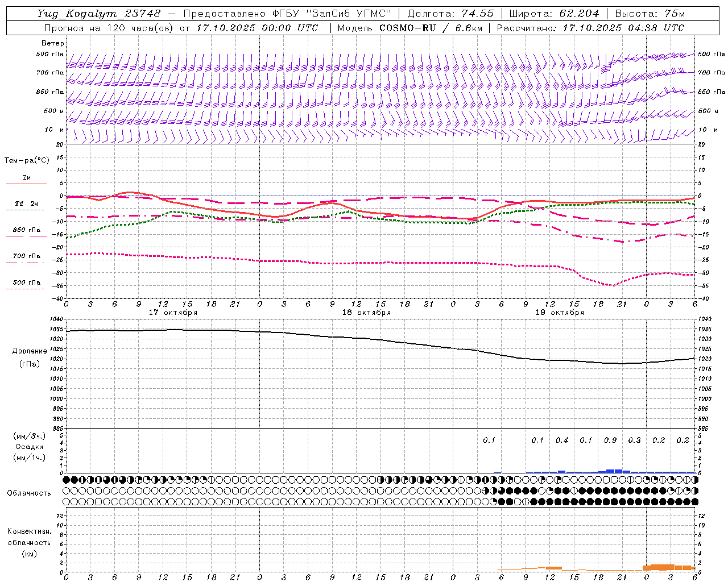
Task: Click the longitude value Долгота: 74.55
Action: click(x=450, y=14)
